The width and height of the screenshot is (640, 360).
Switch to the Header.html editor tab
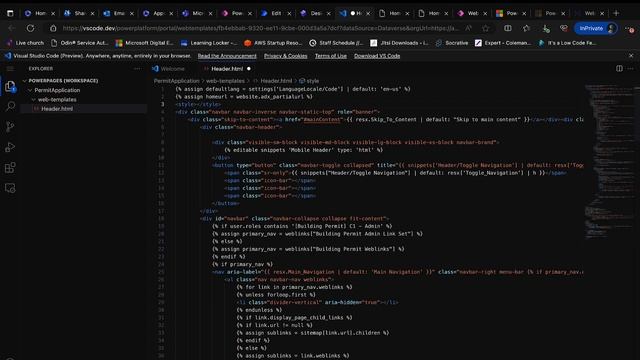pyautogui.click(x=227, y=69)
